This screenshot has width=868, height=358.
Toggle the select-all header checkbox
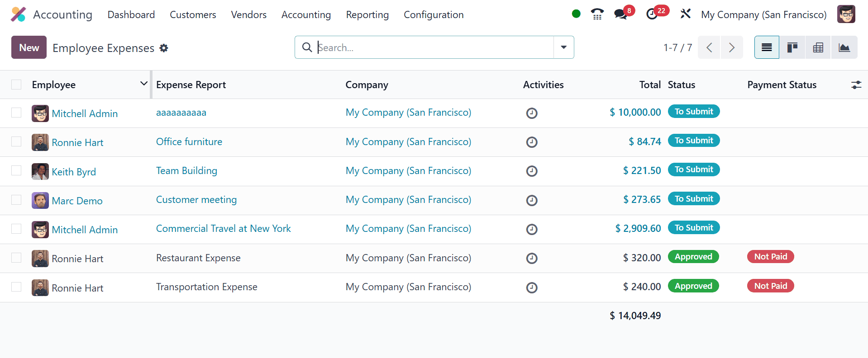pyautogui.click(x=16, y=85)
